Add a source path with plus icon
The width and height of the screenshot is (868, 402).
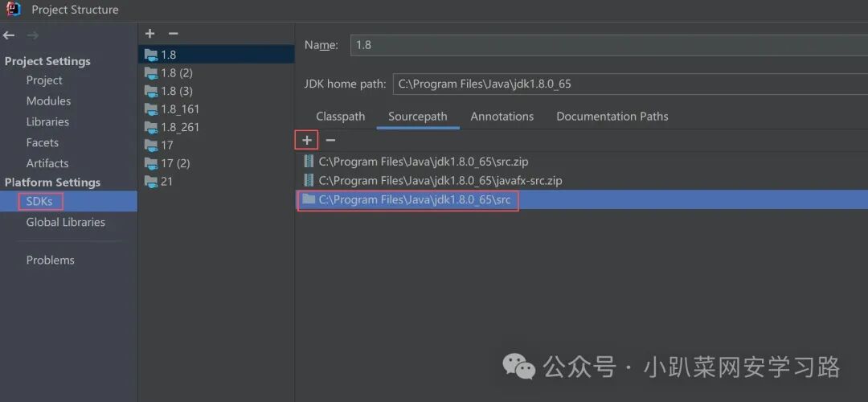pos(307,141)
